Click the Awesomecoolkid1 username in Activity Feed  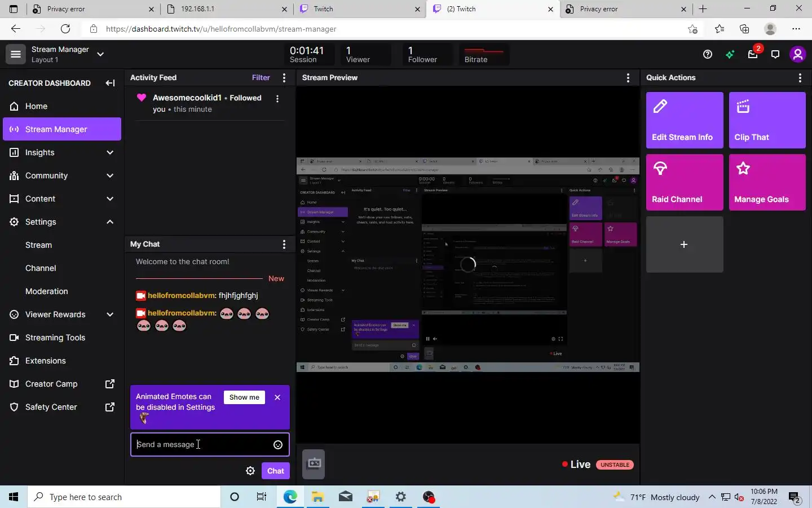pos(187,98)
